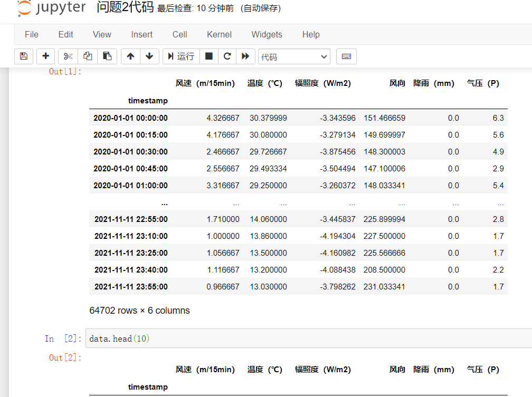Rename notebook title 问题2代码
The height and width of the screenshot is (397, 532).
pyautogui.click(x=125, y=8)
